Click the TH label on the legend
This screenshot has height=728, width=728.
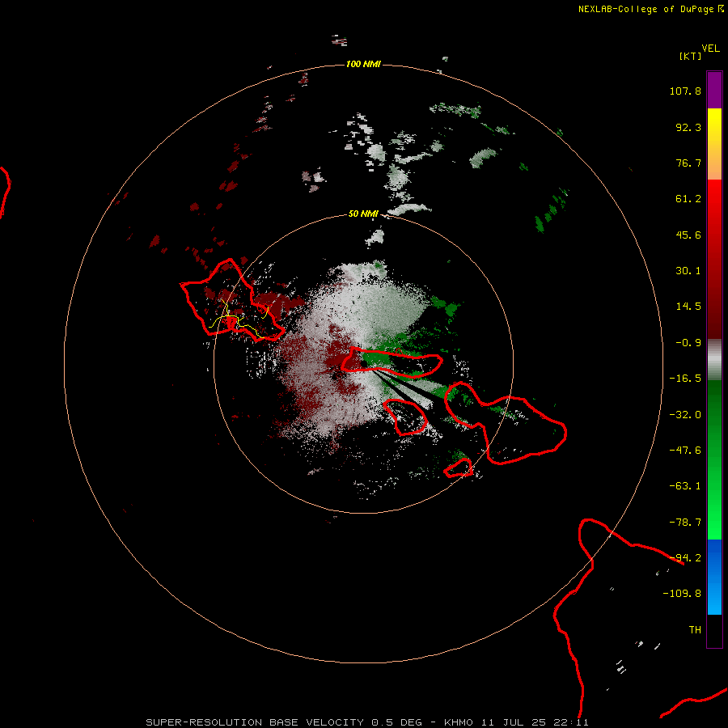pyautogui.click(x=695, y=630)
